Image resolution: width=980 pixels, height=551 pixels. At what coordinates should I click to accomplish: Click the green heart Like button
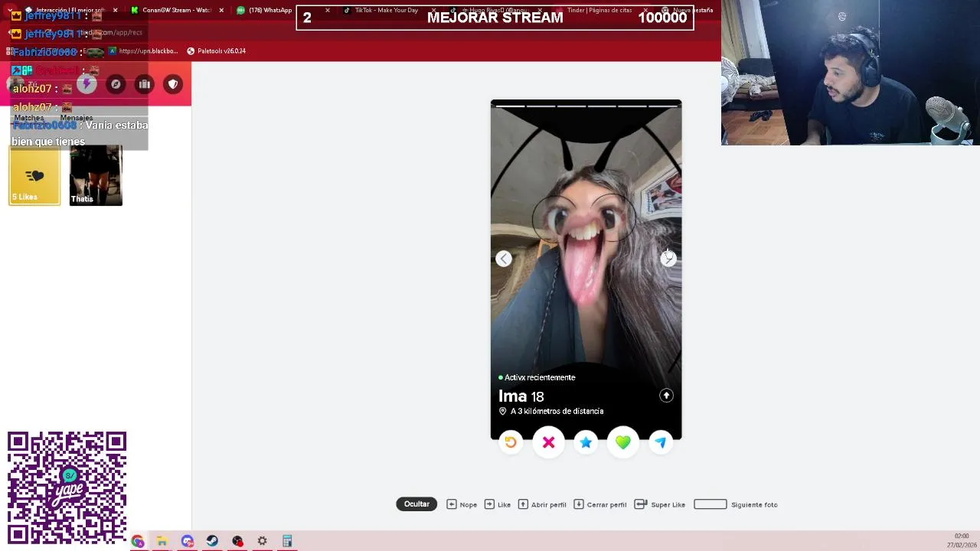(x=623, y=442)
